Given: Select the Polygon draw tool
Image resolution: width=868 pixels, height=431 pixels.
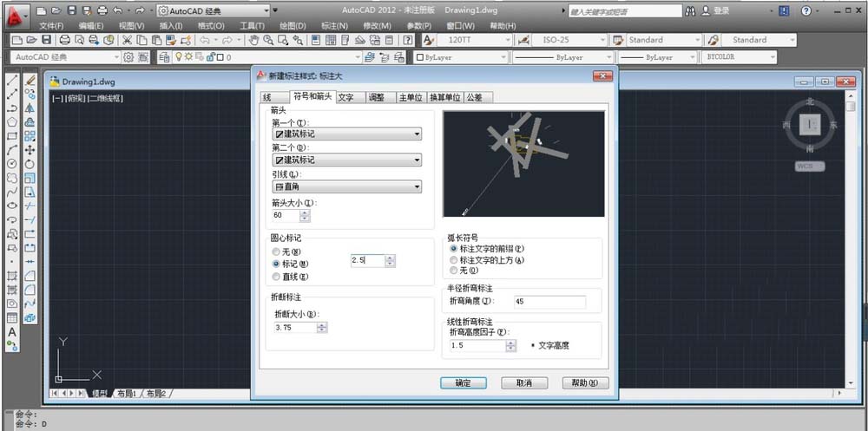Looking at the screenshot, I should [11, 121].
